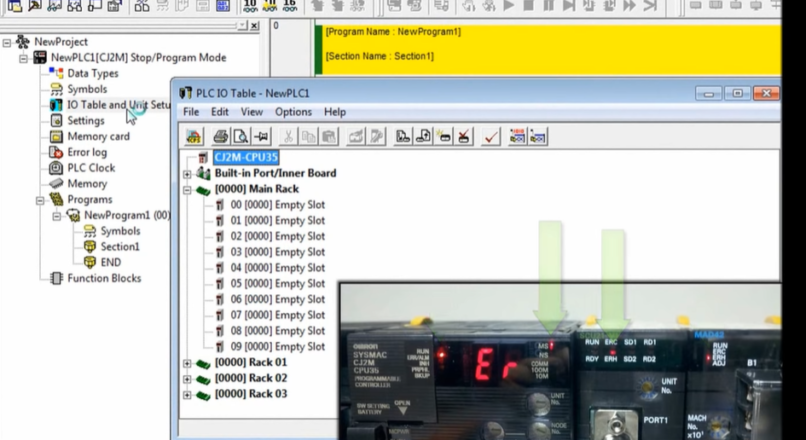Select Data Types in project tree

coord(93,74)
